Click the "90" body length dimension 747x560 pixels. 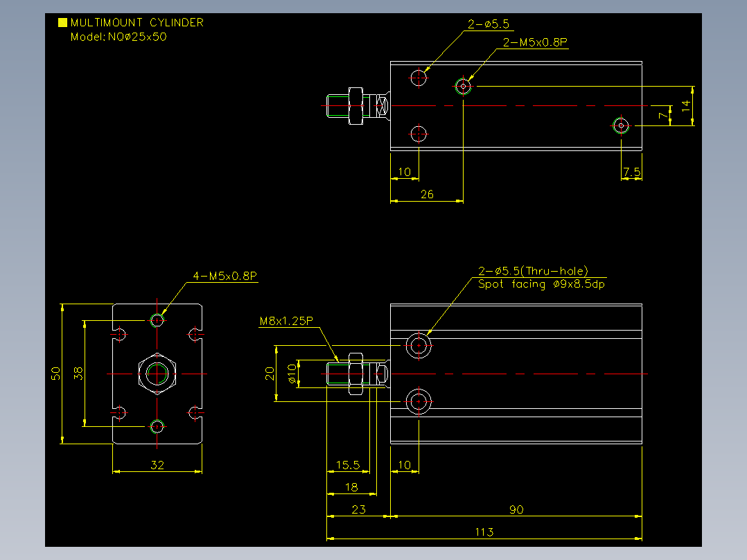point(516,509)
